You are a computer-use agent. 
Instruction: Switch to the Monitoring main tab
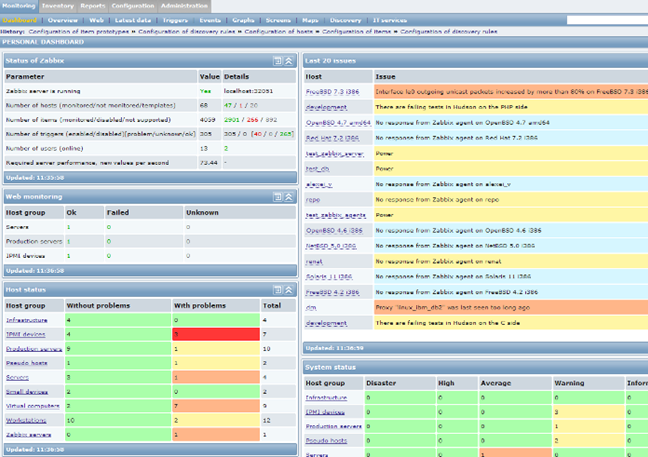(19, 6)
